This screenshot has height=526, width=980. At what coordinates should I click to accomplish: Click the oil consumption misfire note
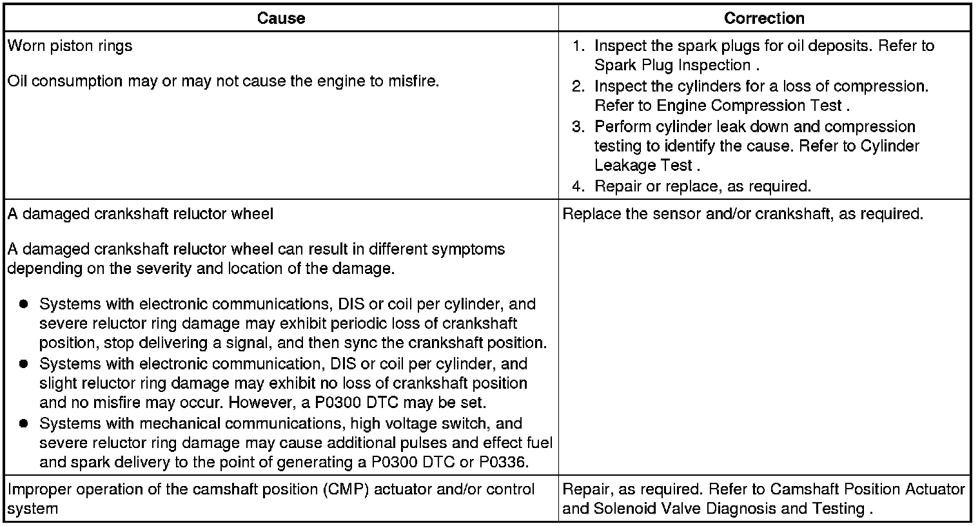click(223, 82)
